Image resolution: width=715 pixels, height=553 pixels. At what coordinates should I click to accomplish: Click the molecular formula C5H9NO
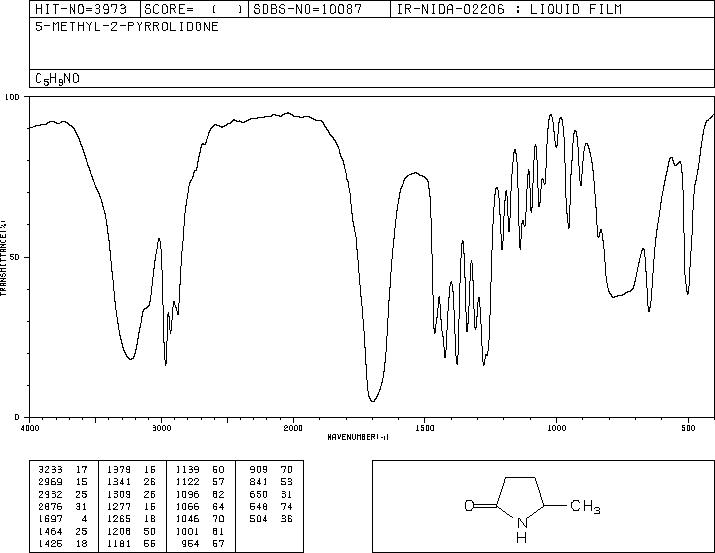click(57, 79)
